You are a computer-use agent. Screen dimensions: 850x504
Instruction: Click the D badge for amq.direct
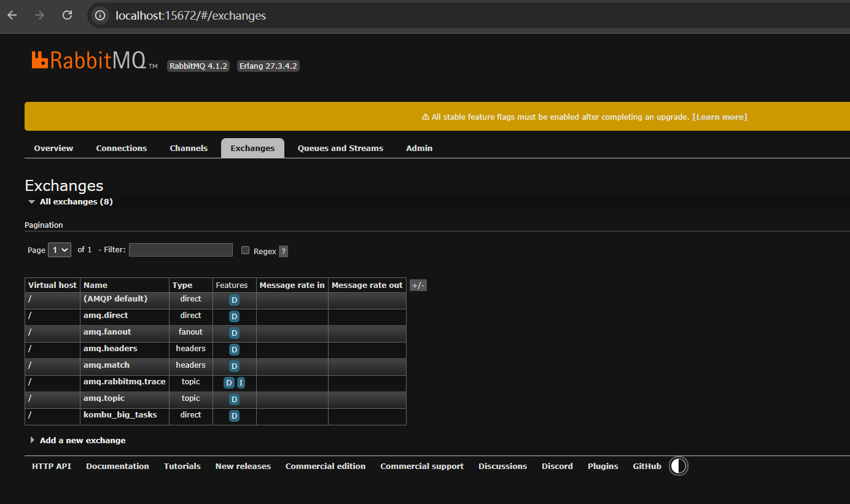tap(234, 317)
